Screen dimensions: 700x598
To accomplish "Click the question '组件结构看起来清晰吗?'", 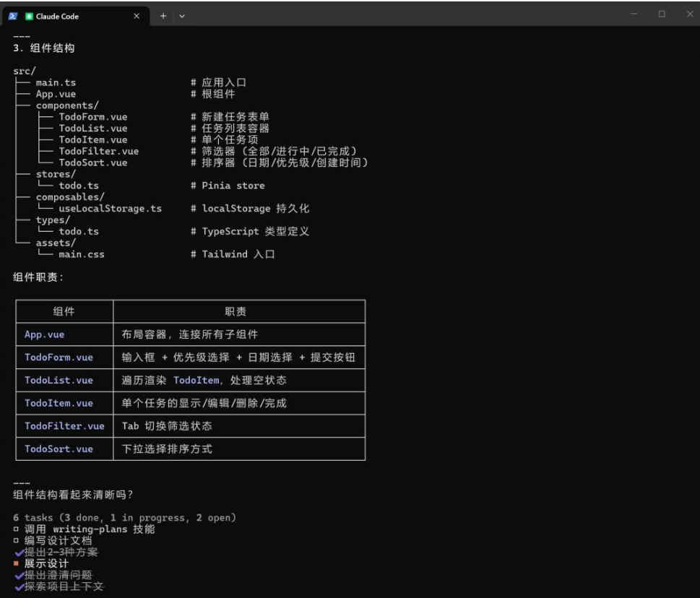I will pyautogui.click(x=73, y=495).
